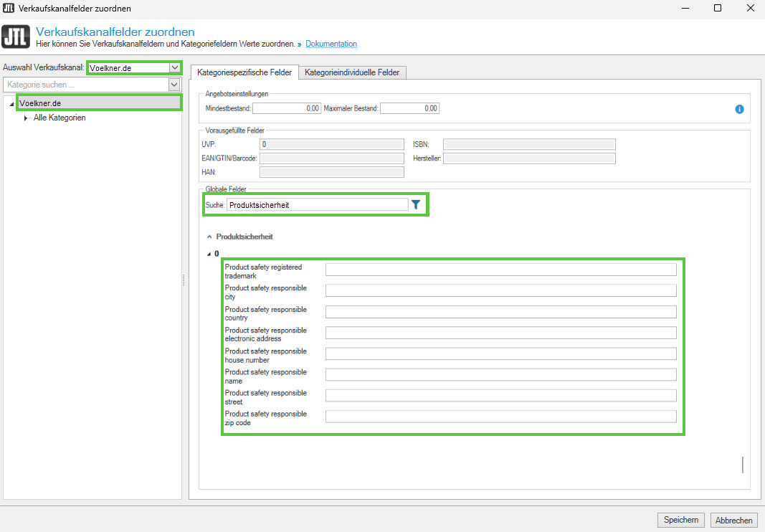Click the Mindestbestand input field

(287, 108)
